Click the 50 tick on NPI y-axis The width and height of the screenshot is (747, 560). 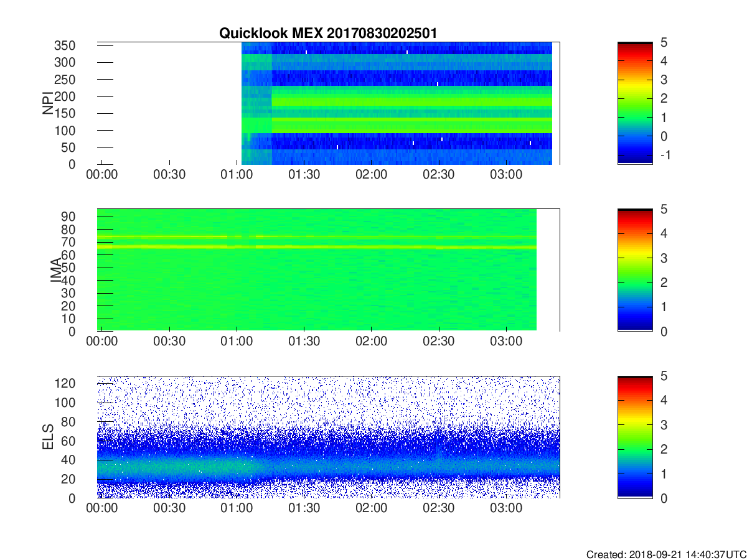(68, 147)
